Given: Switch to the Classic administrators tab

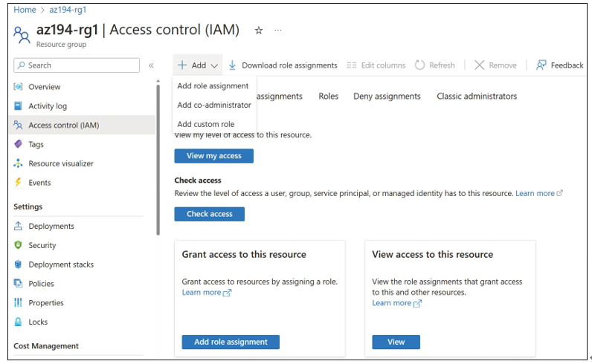Looking at the screenshot, I should (x=477, y=96).
